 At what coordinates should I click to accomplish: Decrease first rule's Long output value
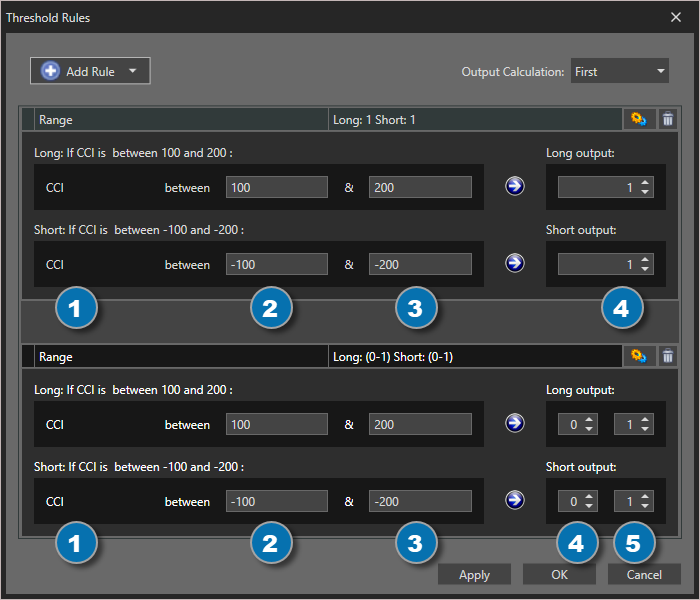(645, 192)
